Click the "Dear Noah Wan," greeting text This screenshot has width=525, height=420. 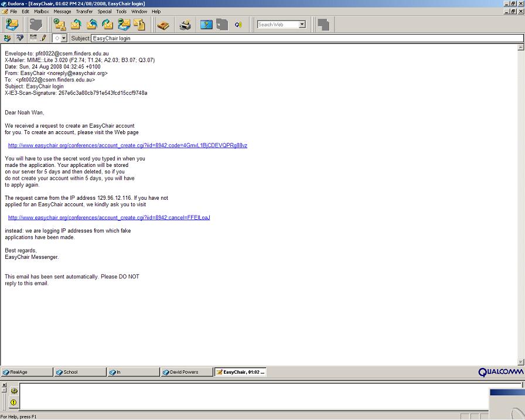coord(25,112)
